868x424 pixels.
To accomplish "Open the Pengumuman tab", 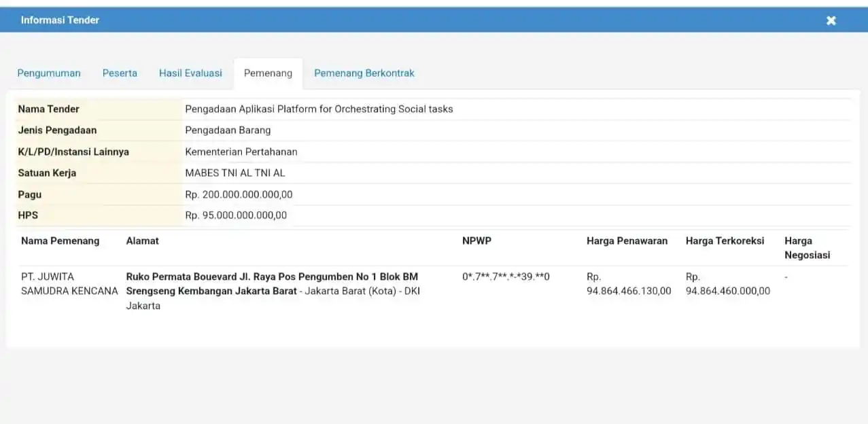I will tap(49, 73).
